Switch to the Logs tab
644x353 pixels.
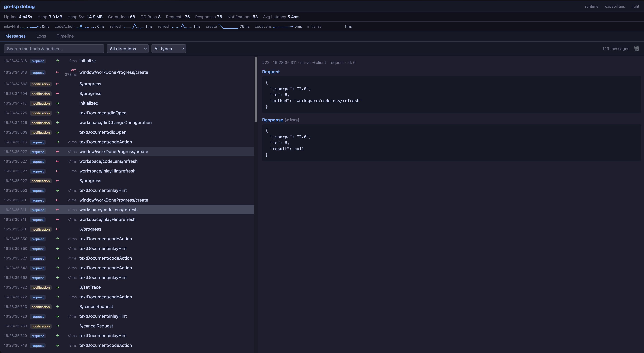click(41, 36)
